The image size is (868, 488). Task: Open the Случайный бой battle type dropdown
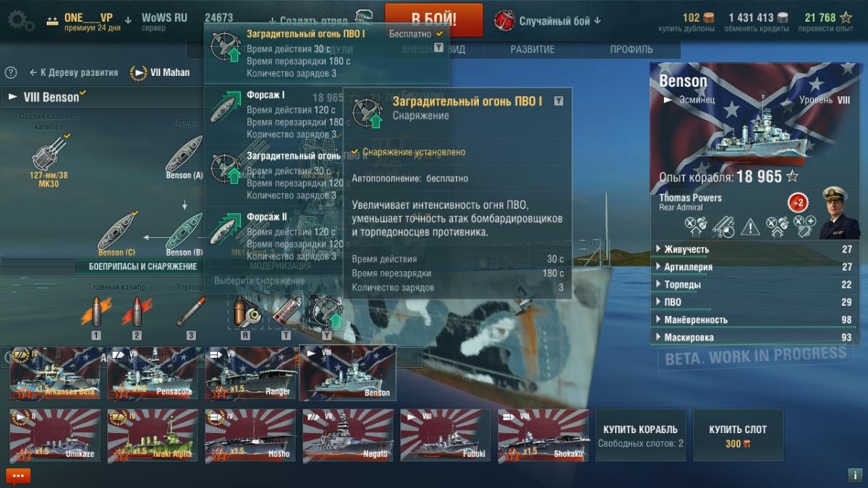click(548, 20)
